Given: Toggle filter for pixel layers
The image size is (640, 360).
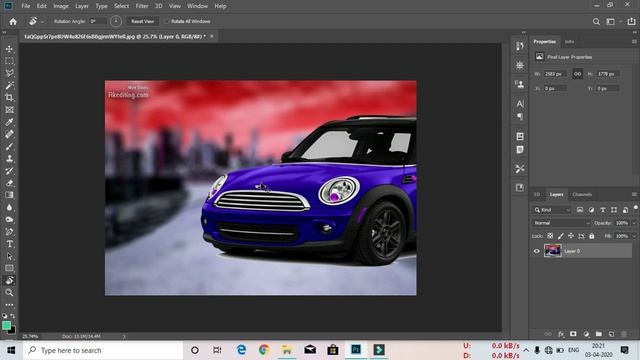Looking at the screenshot, I should click(x=580, y=210).
